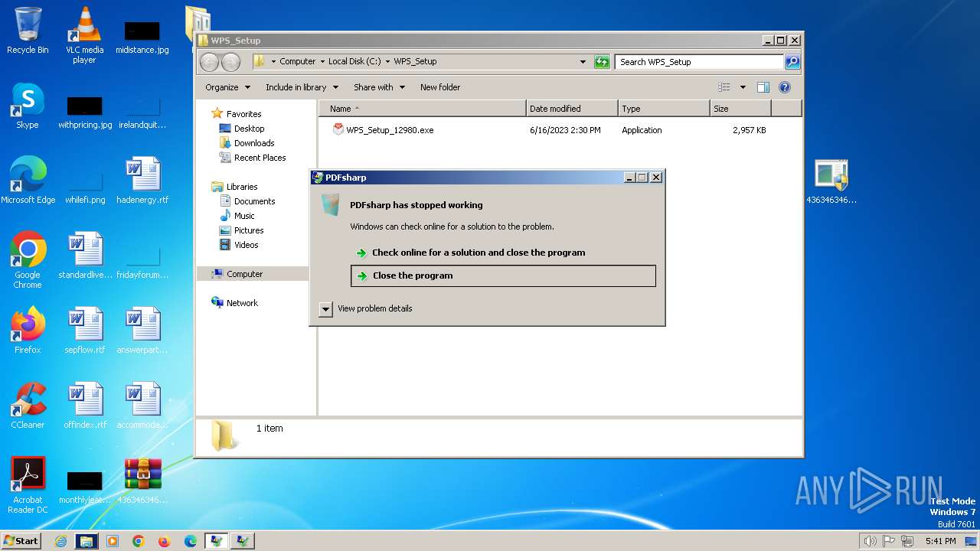Image resolution: width=980 pixels, height=551 pixels.
Task: Click Local Disk (C:) in address bar
Action: [x=354, y=61]
